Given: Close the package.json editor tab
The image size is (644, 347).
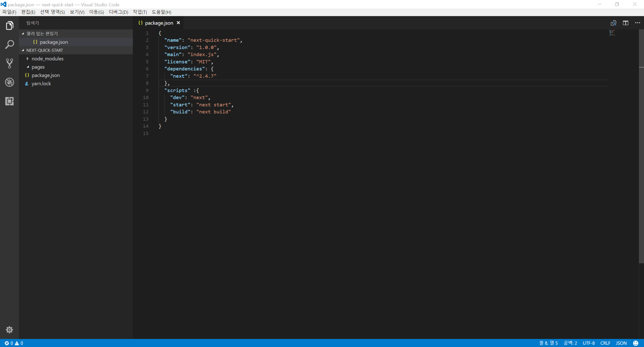Looking at the screenshot, I should coord(178,23).
